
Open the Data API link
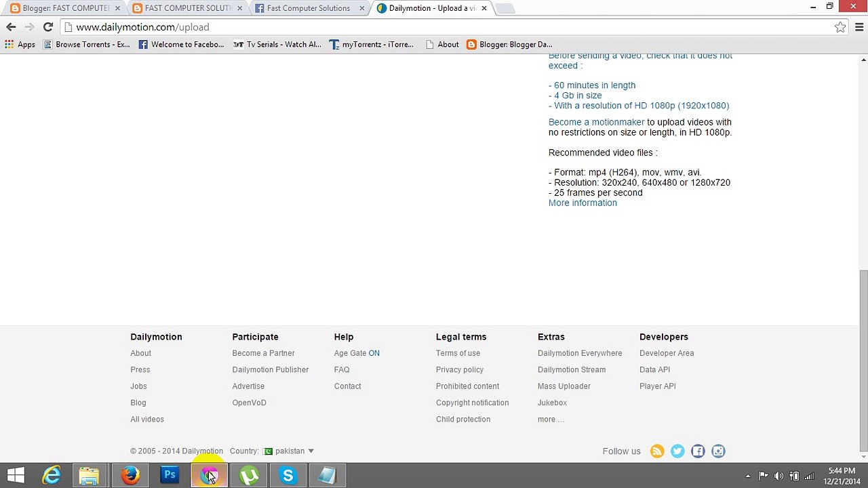pos(654,370)
